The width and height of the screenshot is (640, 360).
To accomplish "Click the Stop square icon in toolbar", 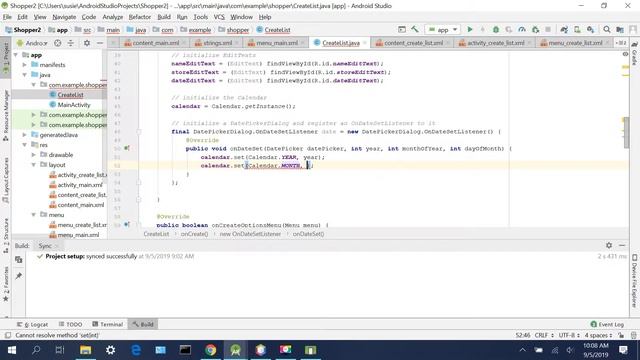I will [x=548, y=29].
